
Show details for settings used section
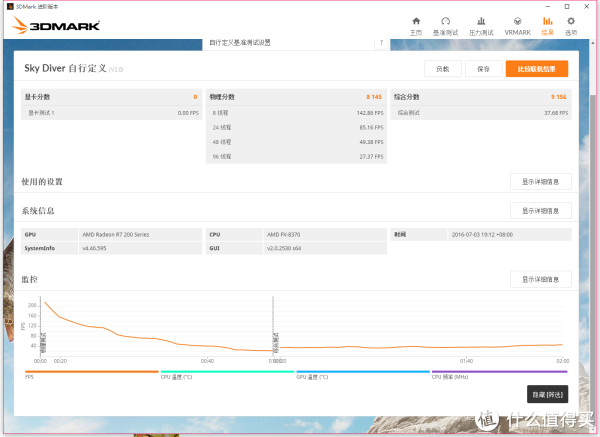point(541,182)
